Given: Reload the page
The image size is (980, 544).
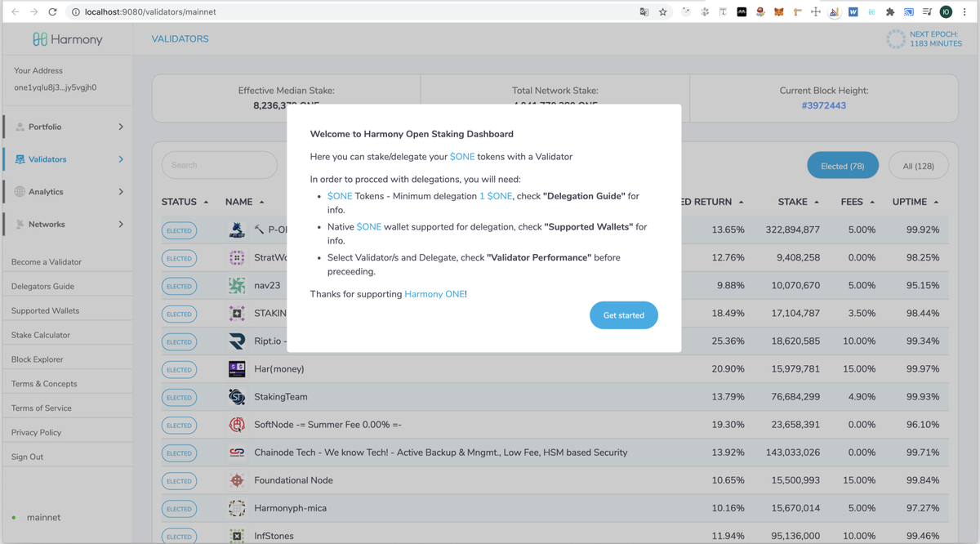Looking at the screenshot, I should pyautogui.click(x=53, y=12).
